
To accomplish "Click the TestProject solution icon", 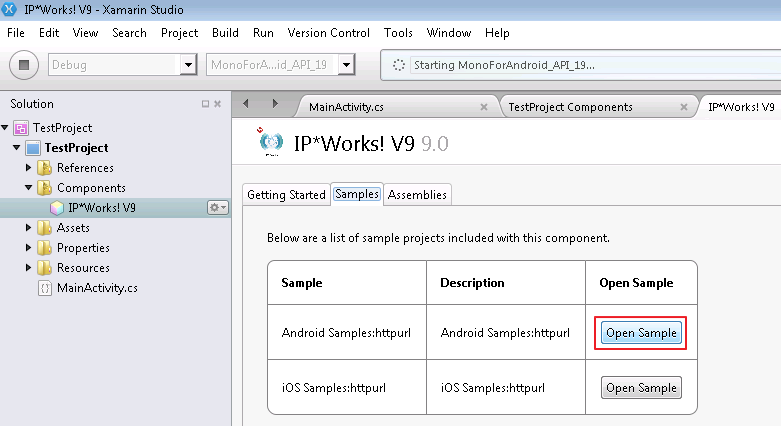I will (21, 128).
